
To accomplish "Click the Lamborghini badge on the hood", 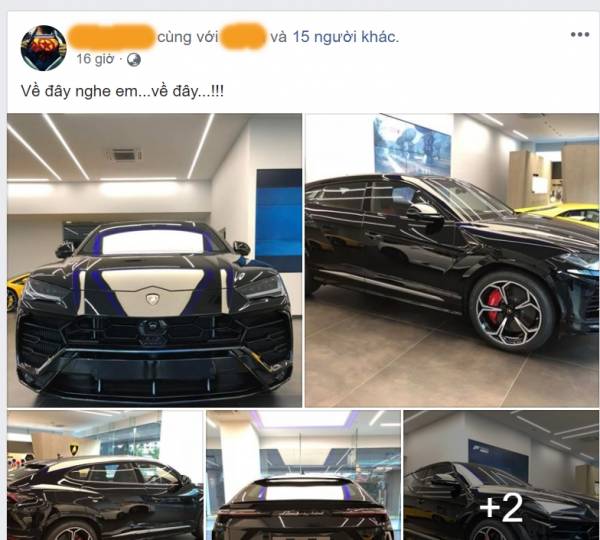I will pos(152,299).
